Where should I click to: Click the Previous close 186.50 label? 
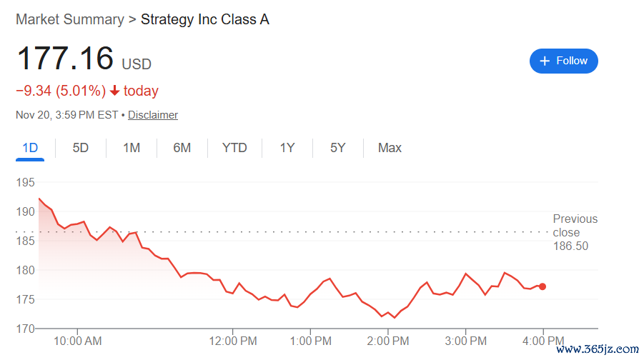575,232
